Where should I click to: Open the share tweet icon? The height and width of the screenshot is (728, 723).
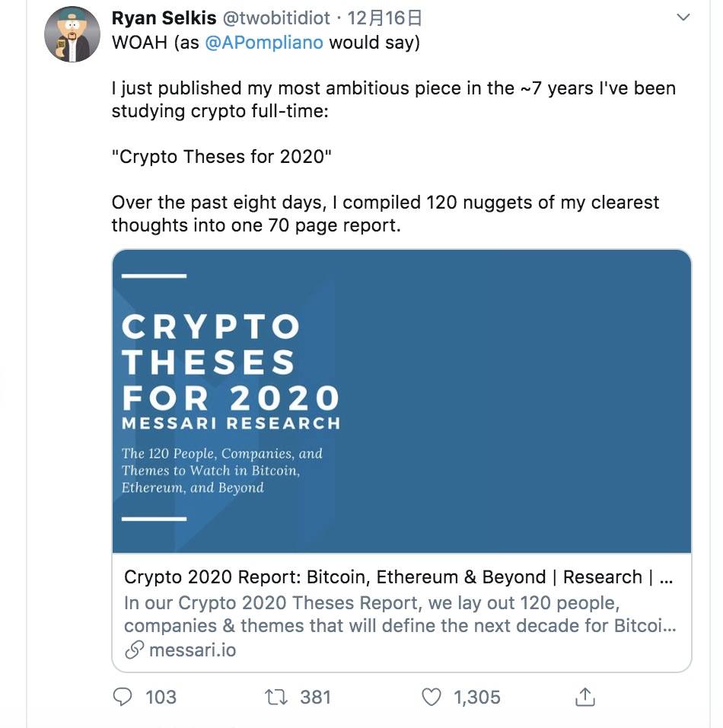pyautogui.click(x=584, y=696)
